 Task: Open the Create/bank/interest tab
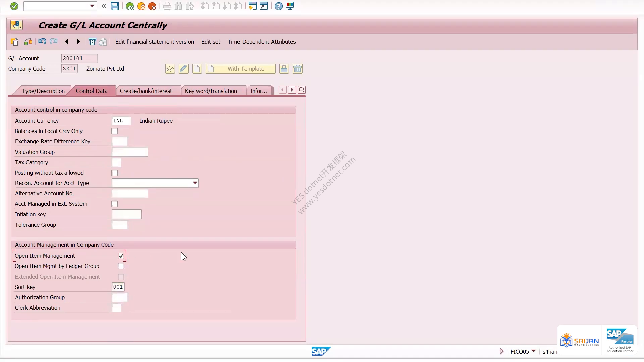tap(146, 91)
